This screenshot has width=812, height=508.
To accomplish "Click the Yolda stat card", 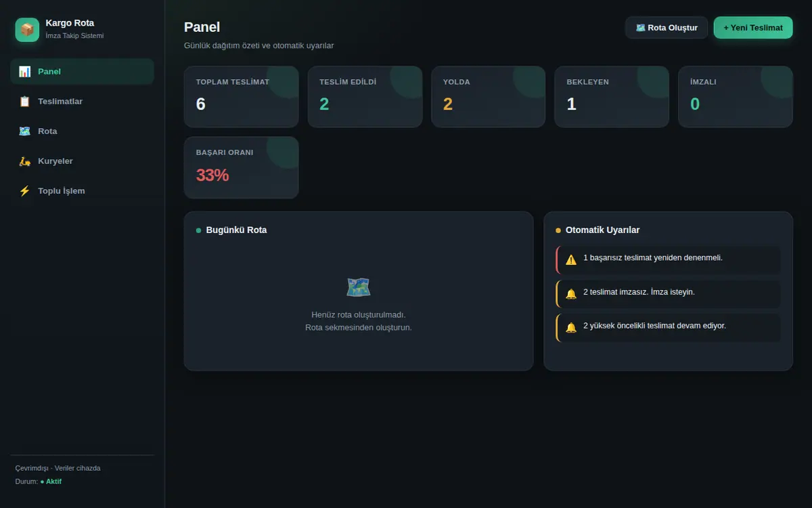I will coord(489,97).
